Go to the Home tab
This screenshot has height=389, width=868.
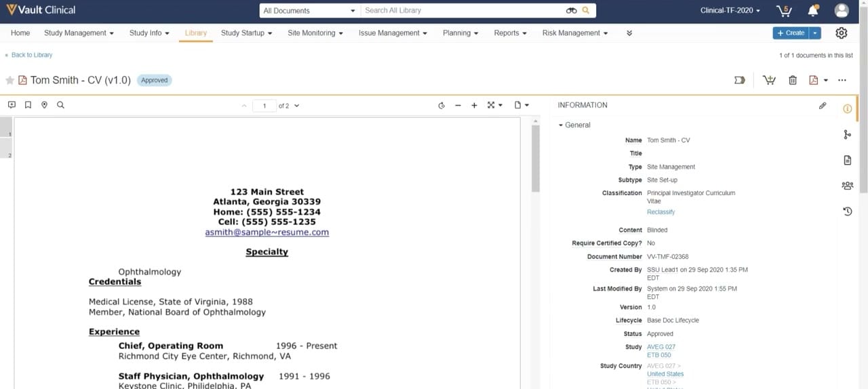pyautogui.click(x=20, y=33)
